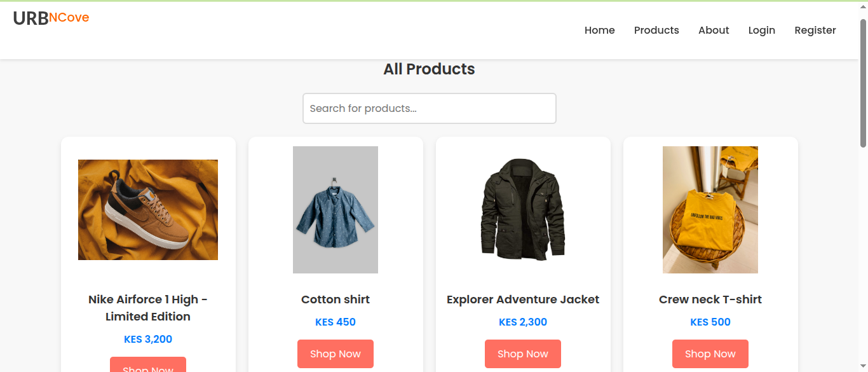Select the Nike Airforce shoe image

(x=148, y=210)
